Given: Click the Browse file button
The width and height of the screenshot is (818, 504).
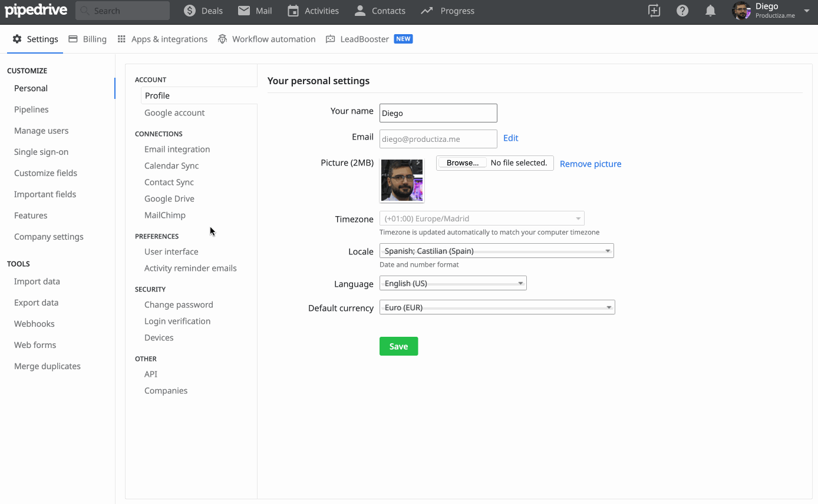Looking at the screenshot, I should tap(462, 163).
